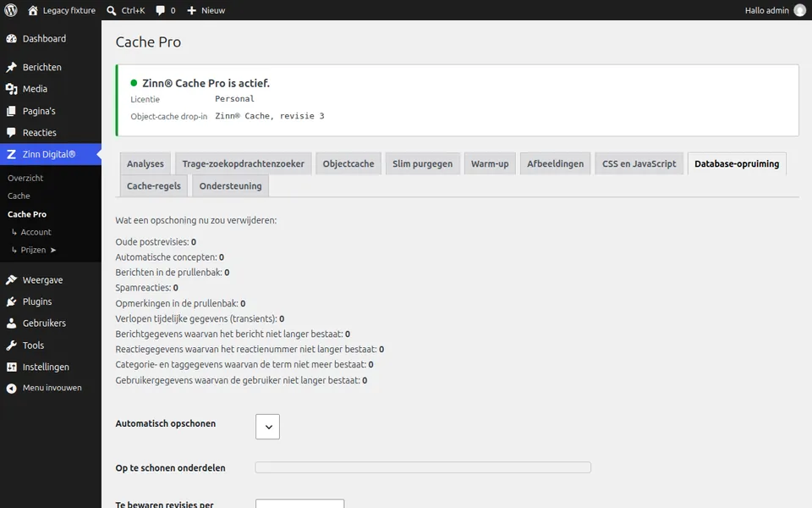The image size is (812, 508).
Task: Click the Reacties speech bubble icon
Action: (x=11, y=133)
